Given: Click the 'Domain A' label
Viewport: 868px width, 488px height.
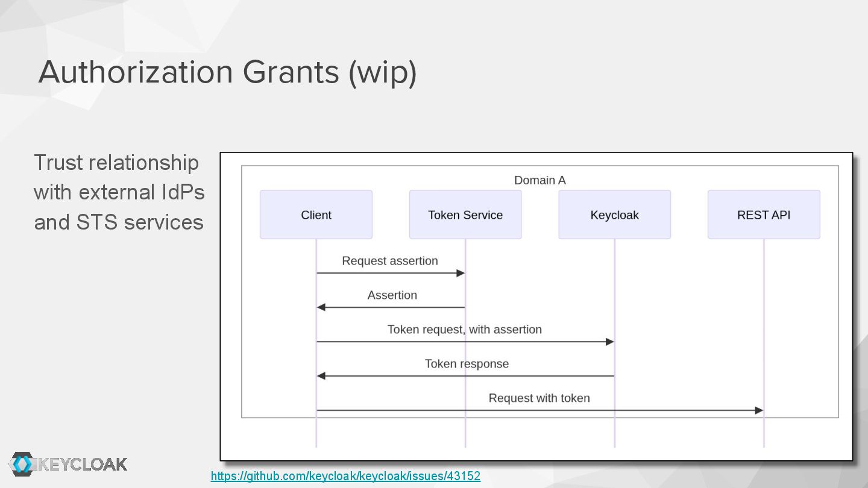Looking at the screenshot, I should click(x=540, y=180).
